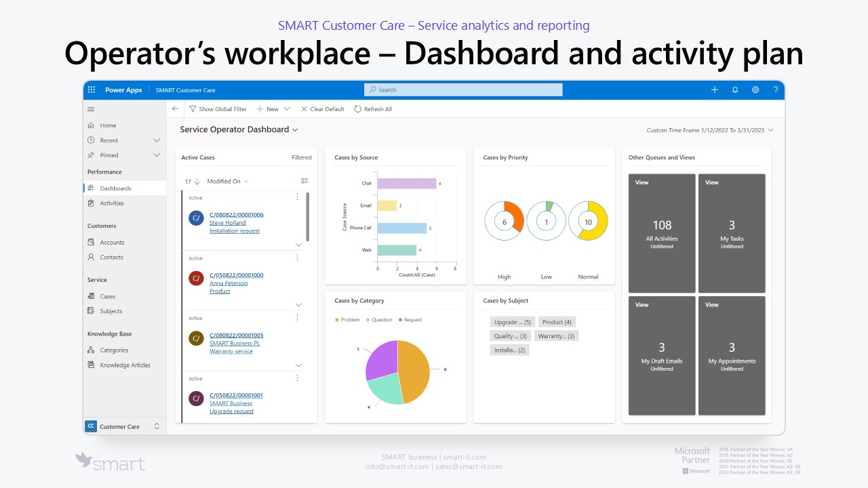Open the All Activities tile
868x488 pixels.
coord(662,233)
